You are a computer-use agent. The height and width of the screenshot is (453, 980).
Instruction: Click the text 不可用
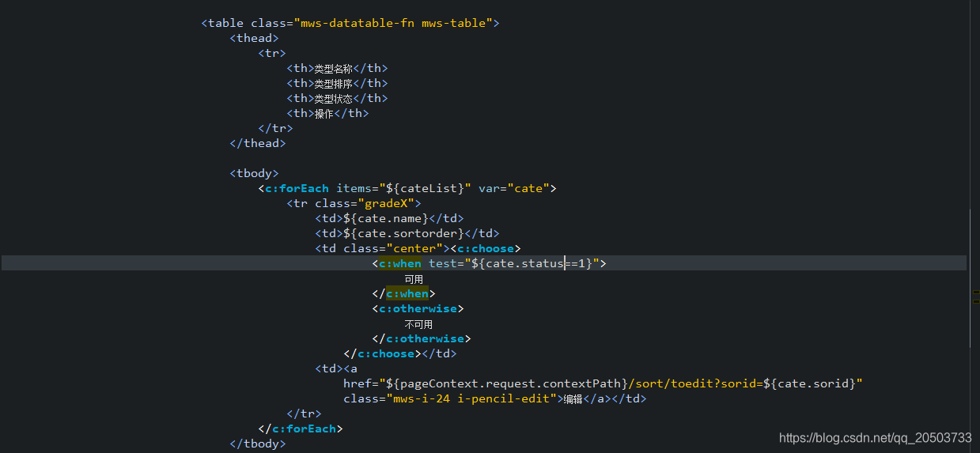click(x=418, y=324)
